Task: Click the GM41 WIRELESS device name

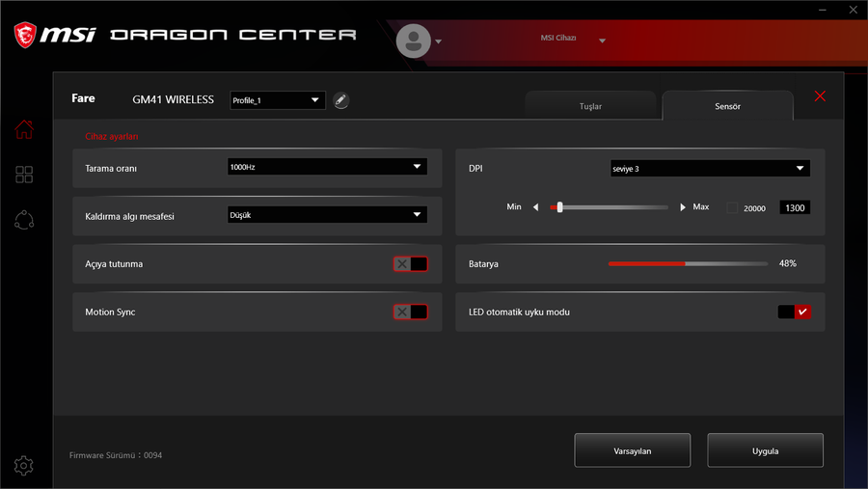Action: [x=173, y=99]
